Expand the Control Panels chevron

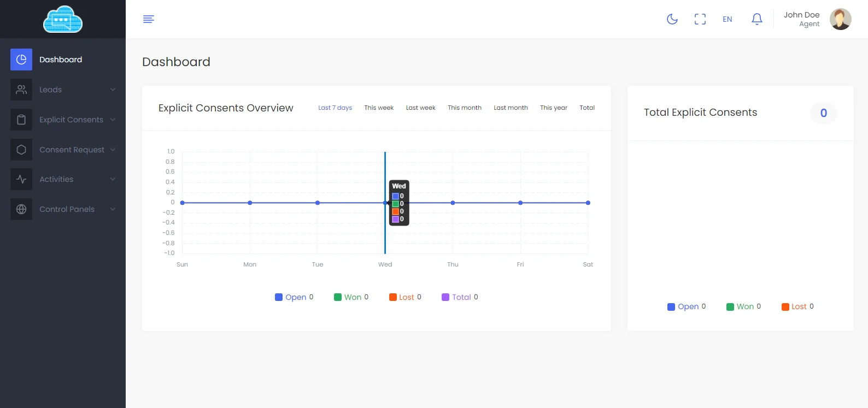tap(113, 209)
